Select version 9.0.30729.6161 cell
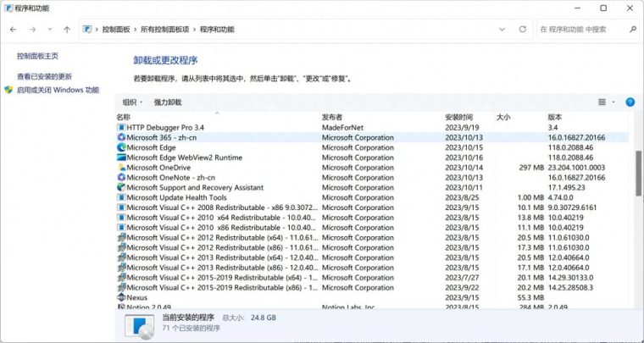This screenshot has height=343, width=644. [573, 207]
